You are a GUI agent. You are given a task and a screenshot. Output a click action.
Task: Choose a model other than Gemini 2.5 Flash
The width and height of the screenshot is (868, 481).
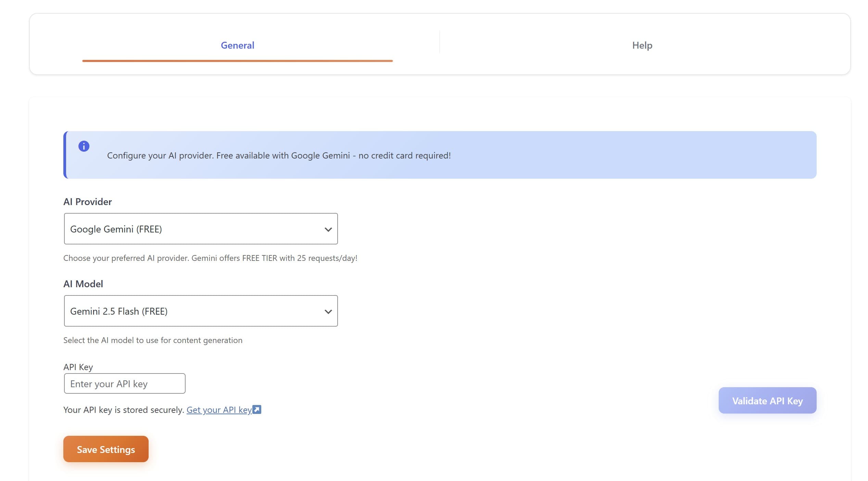(x=200, y=311)
